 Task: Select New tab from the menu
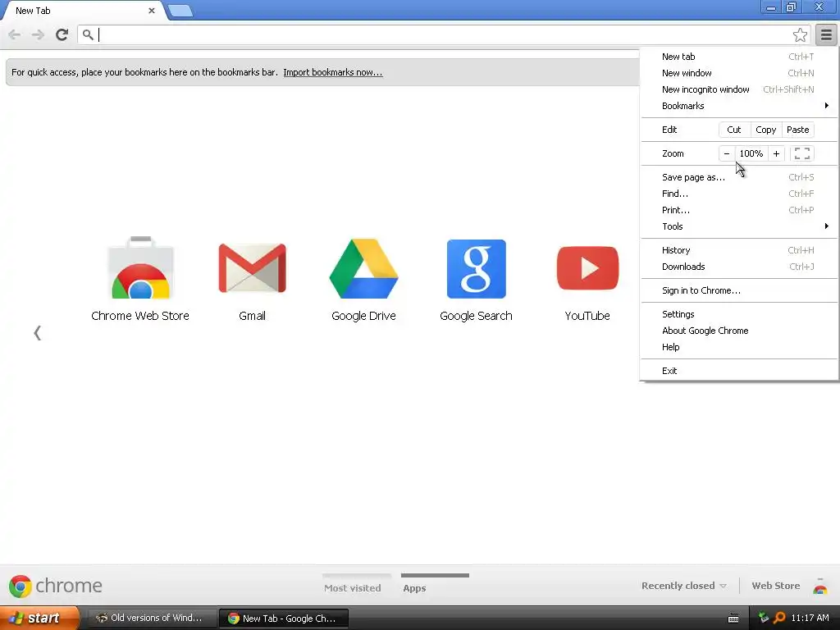739,57
